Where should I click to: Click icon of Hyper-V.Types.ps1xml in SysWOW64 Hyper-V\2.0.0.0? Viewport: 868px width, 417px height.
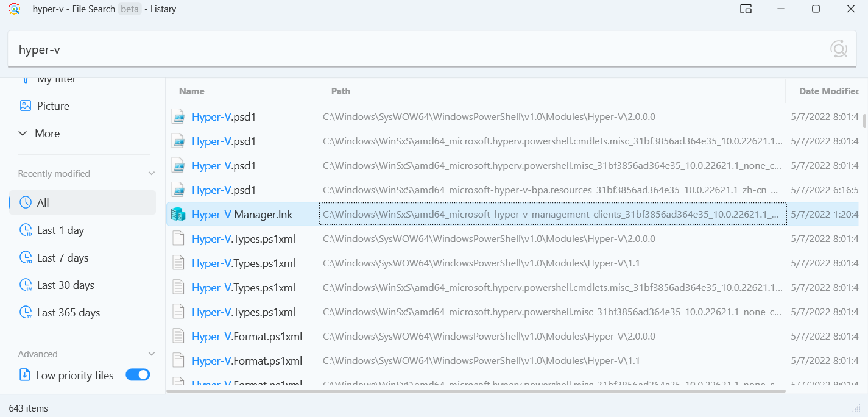(178, 238)
